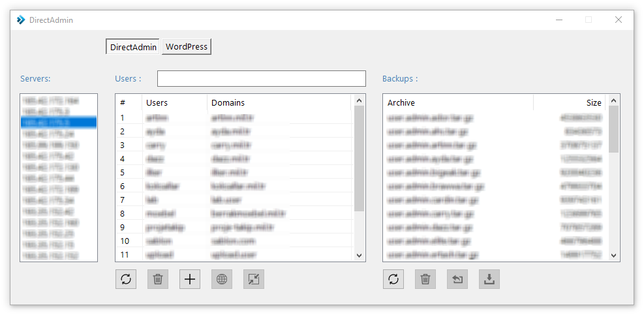This screenshot has width=644, height=315.
Task: Click the inward-arrows icon under Users
Action: 254,280
